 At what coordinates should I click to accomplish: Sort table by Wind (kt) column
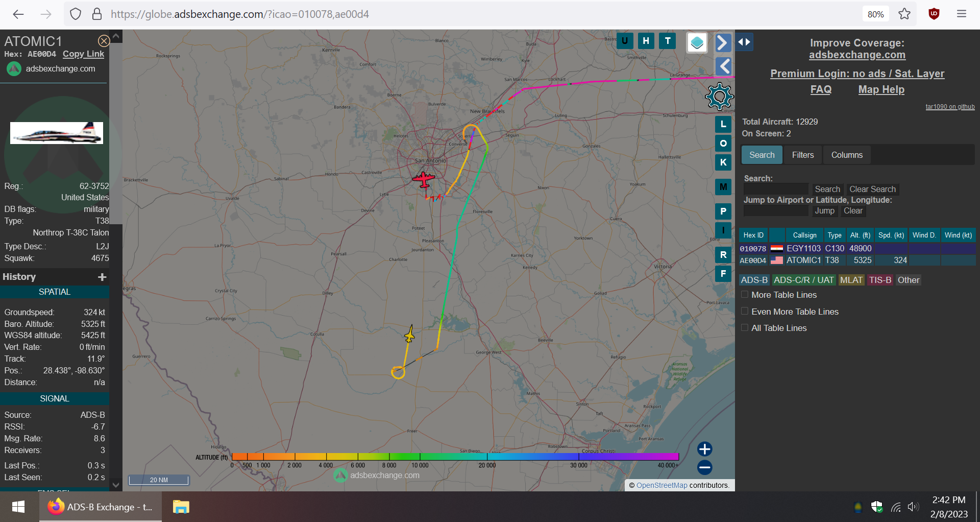point(958,235)
